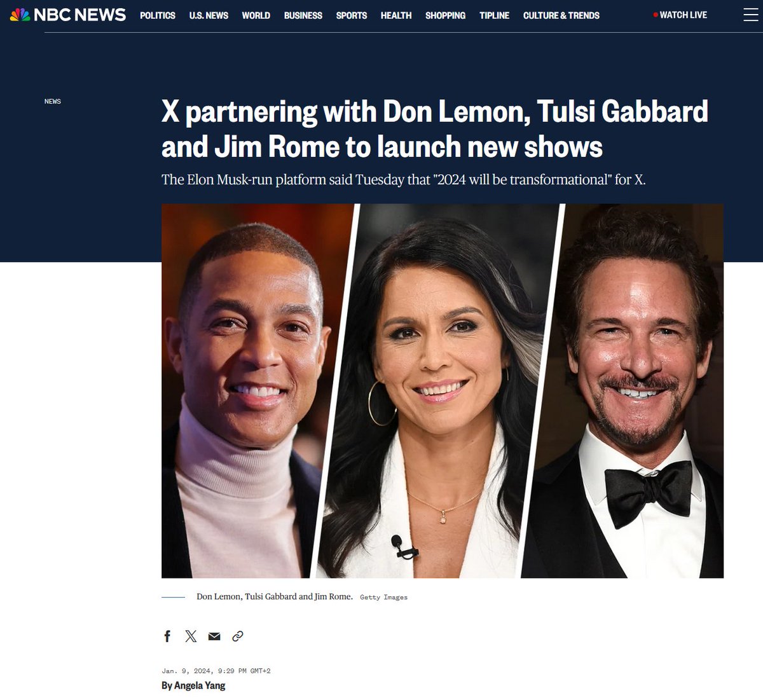Open the Politics section
The height and width of the screenshot is (700, 763).
(x=158, y=15)
